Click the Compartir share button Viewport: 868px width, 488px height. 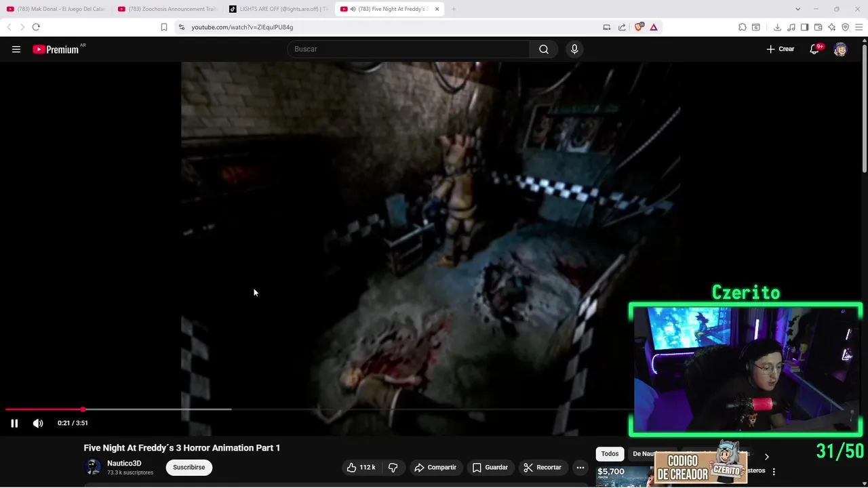coord(435,467)
